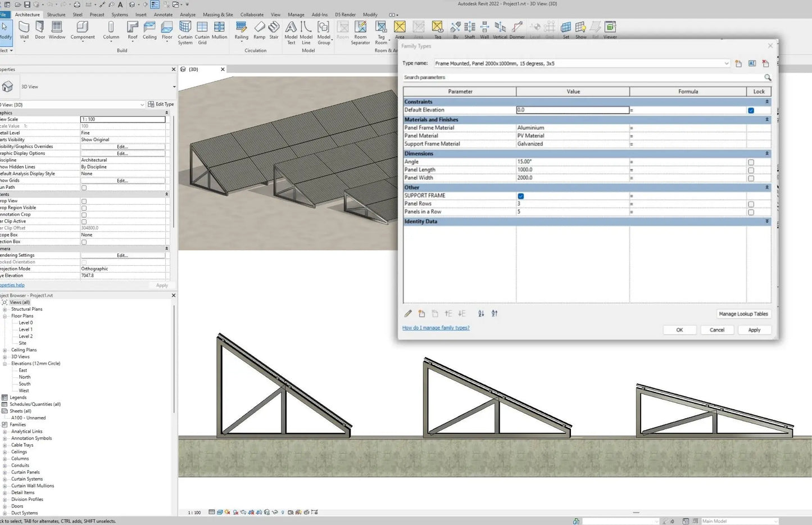
Task: Choose the Curtain Grid tool
Action: coord(202,30)
